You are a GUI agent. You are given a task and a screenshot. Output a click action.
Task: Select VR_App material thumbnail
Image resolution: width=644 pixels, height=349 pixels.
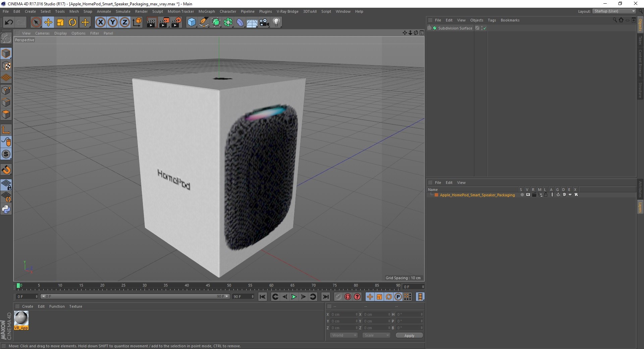click(x=21, y=320)
